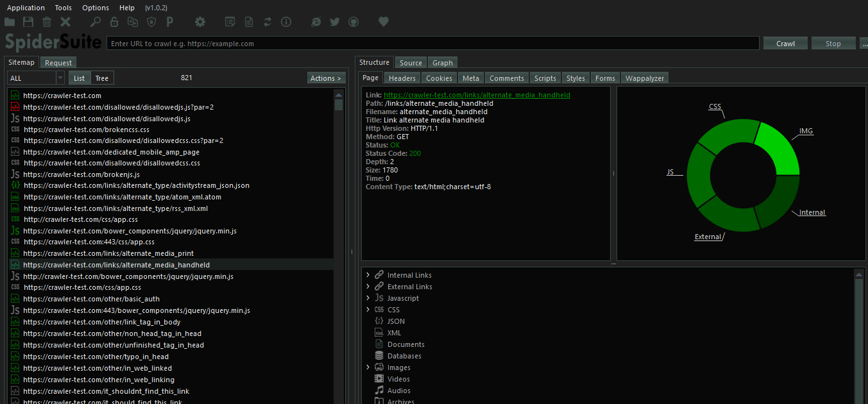Click the save floppy disk icon
Screen dimensions: 868x404
coord(28,22)
